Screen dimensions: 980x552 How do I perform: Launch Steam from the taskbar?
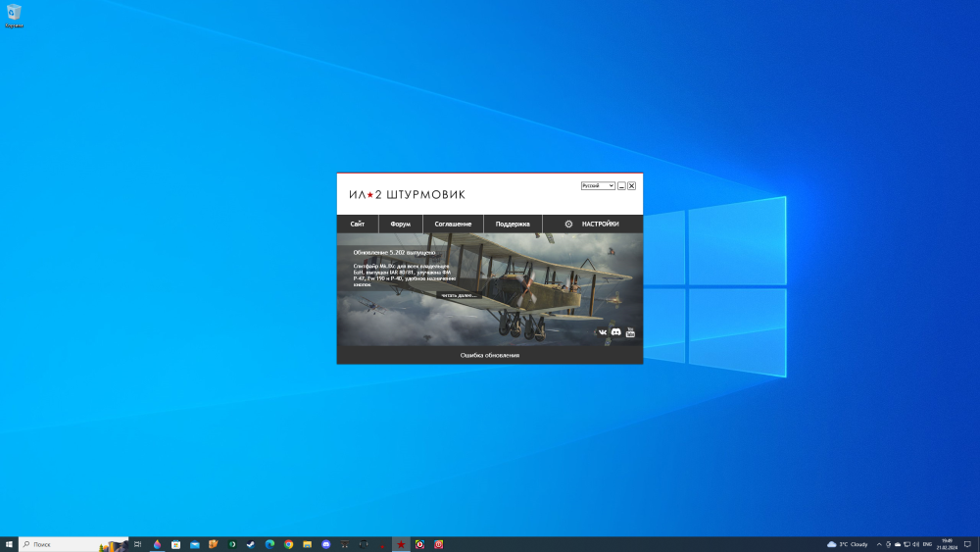click(x=251, y=544)
